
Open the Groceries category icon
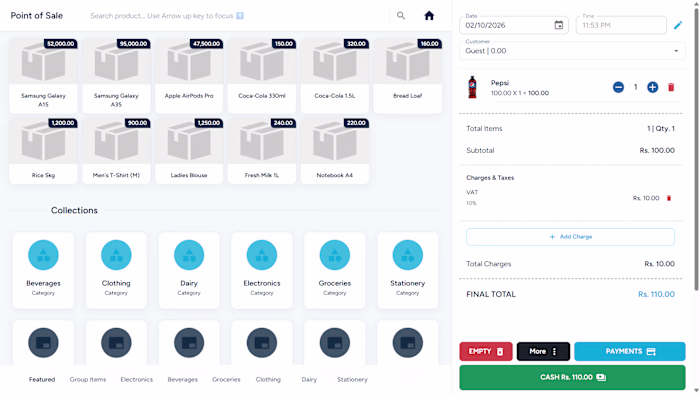334,255
